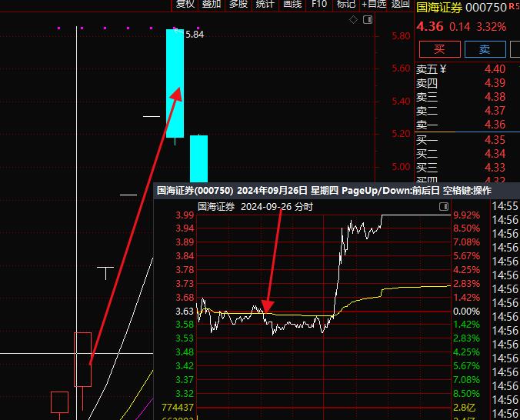Select the 卖二 price 4.37
520x420 pixels.
(x=495, y=111)
